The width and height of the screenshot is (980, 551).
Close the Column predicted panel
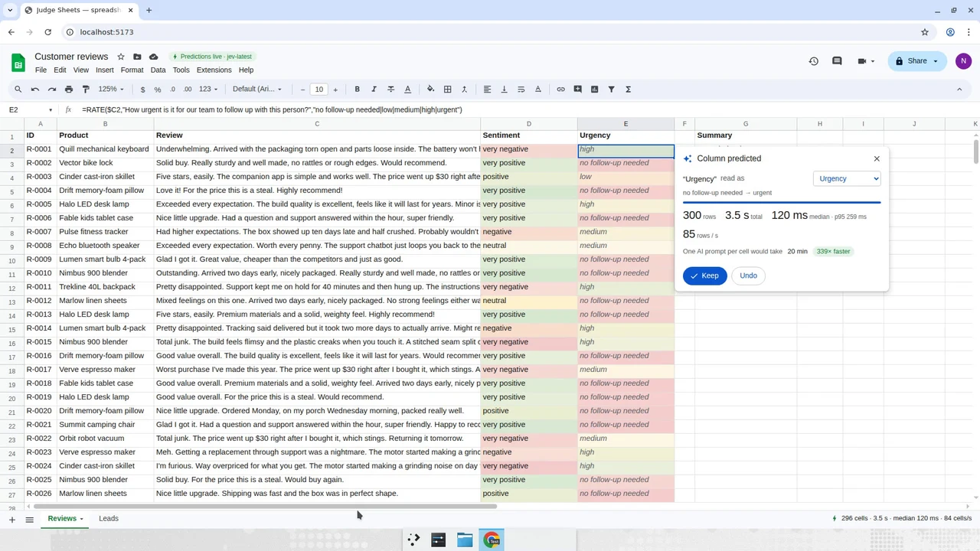click(x=877, y=158)
